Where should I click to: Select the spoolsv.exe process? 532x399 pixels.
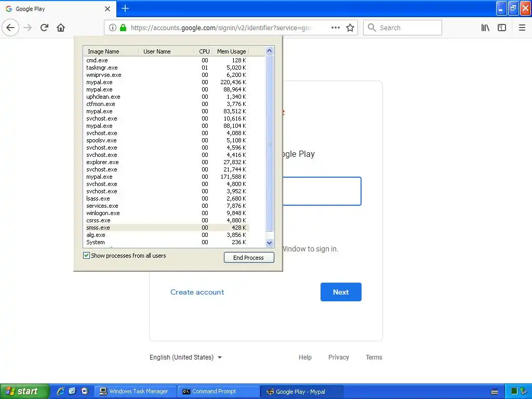point(166,140)
